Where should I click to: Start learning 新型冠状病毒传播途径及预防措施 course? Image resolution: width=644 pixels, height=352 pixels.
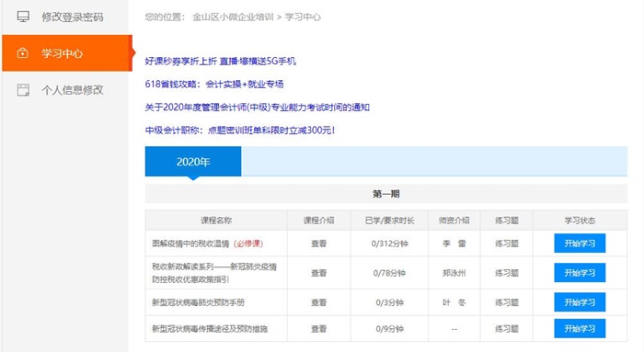[580, 329]
